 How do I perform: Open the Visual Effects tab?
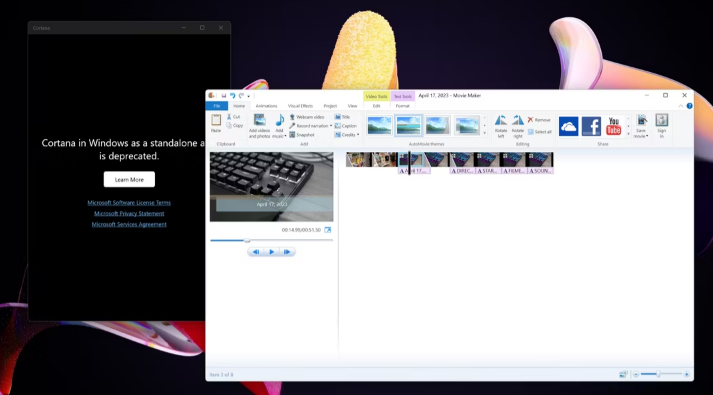[300, 106]
